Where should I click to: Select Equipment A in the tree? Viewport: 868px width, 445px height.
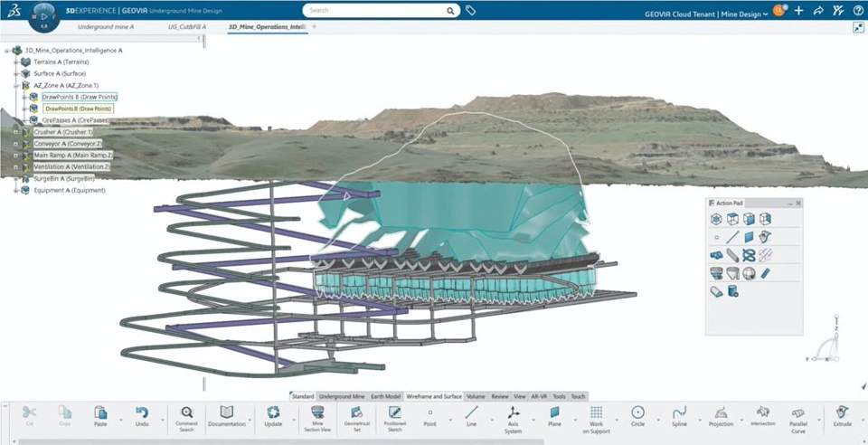70,191
